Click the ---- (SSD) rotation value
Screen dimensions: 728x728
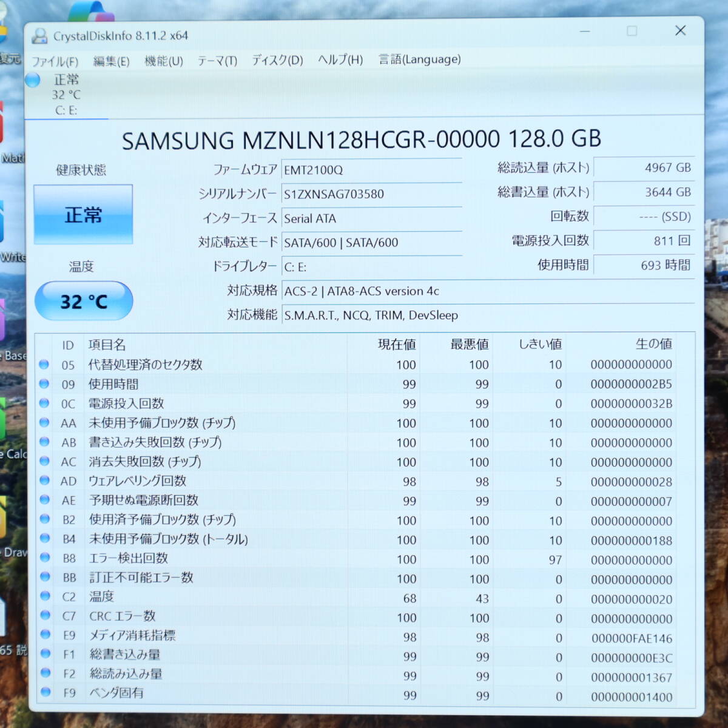[644, 217]
